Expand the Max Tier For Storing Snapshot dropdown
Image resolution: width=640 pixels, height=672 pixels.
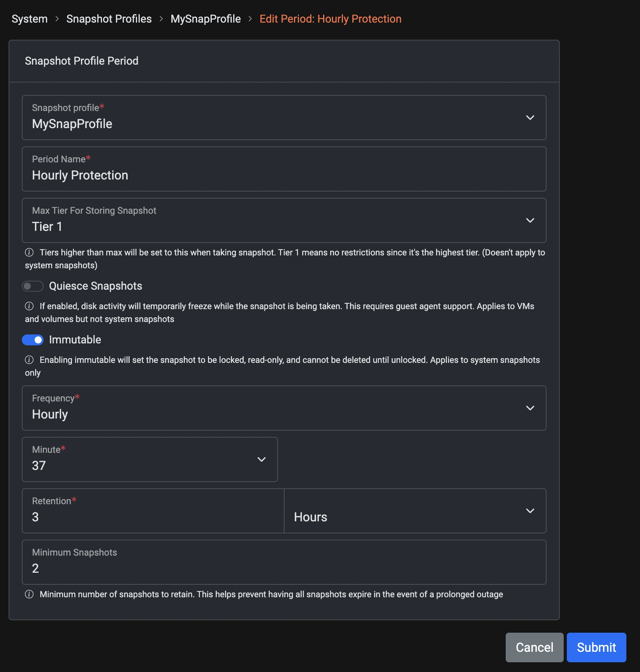(530, 220)
